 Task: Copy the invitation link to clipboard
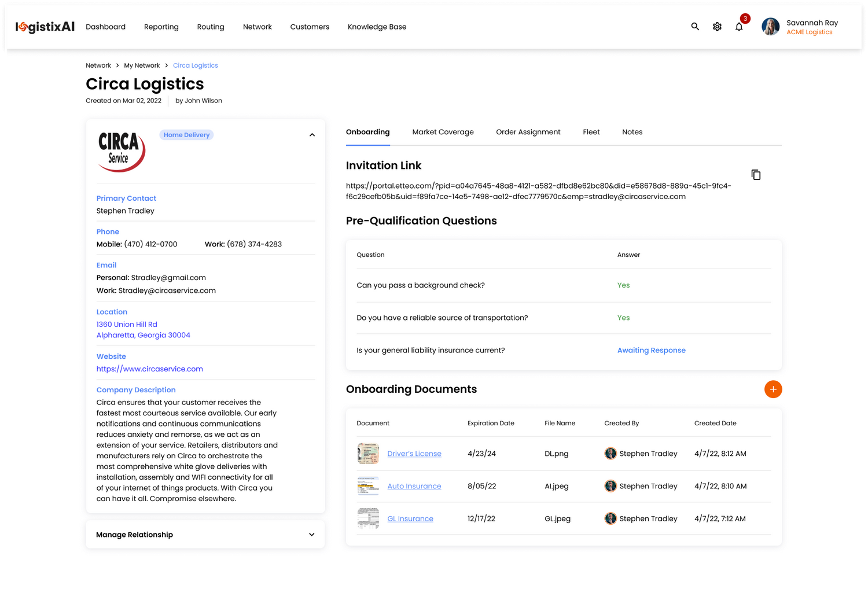coord(756,175)
